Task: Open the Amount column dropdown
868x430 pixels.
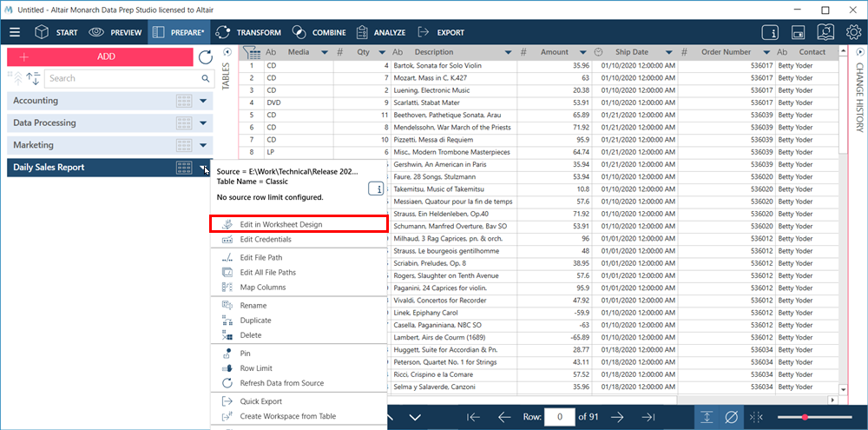Action: (x=583, y=52)
